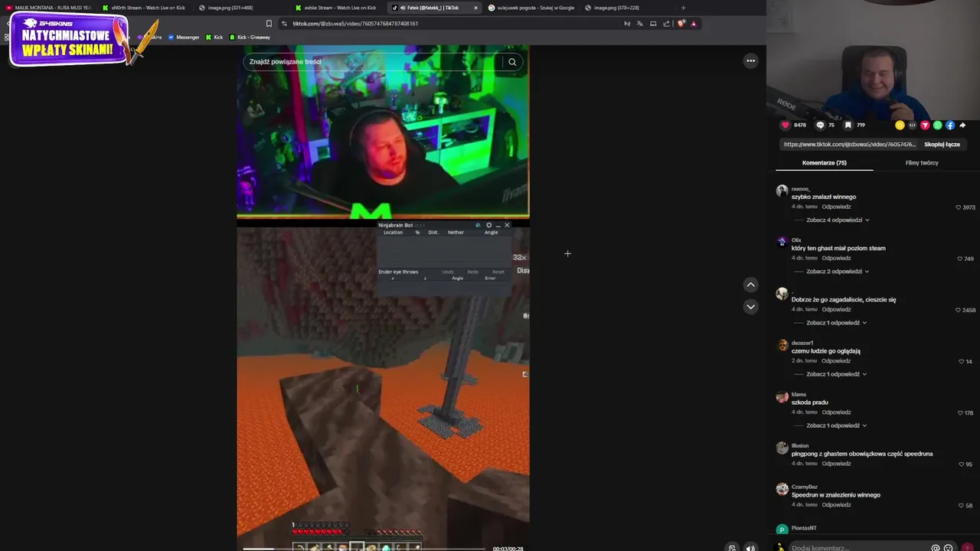Expand replies under "czemu ludzie go oglądają"

(x=837, y=373)
